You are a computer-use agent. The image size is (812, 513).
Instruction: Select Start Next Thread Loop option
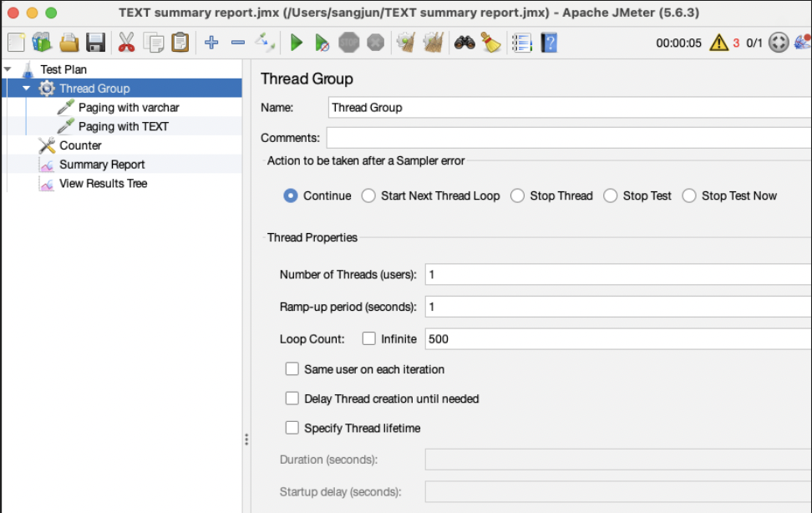point(368,196)
